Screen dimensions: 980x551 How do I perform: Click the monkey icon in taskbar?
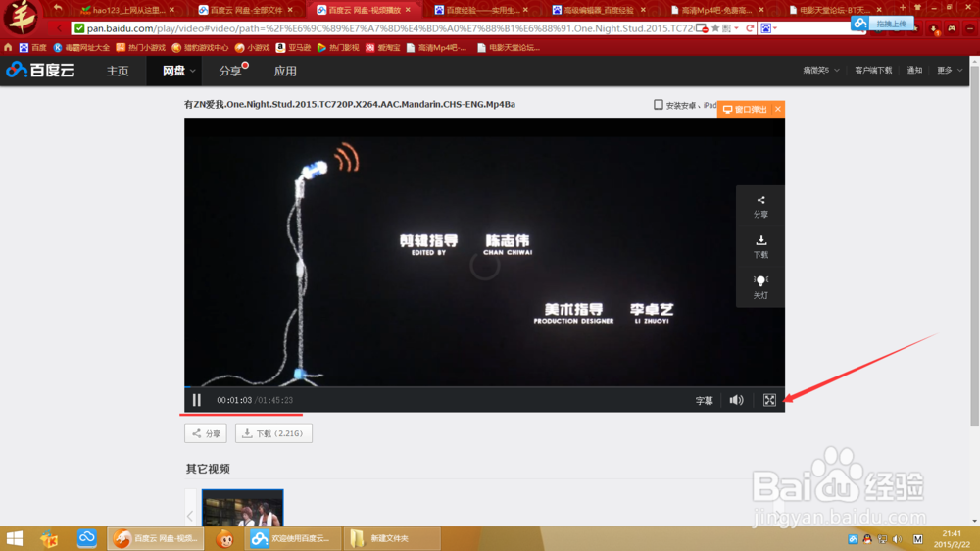(x=225, y=538)
